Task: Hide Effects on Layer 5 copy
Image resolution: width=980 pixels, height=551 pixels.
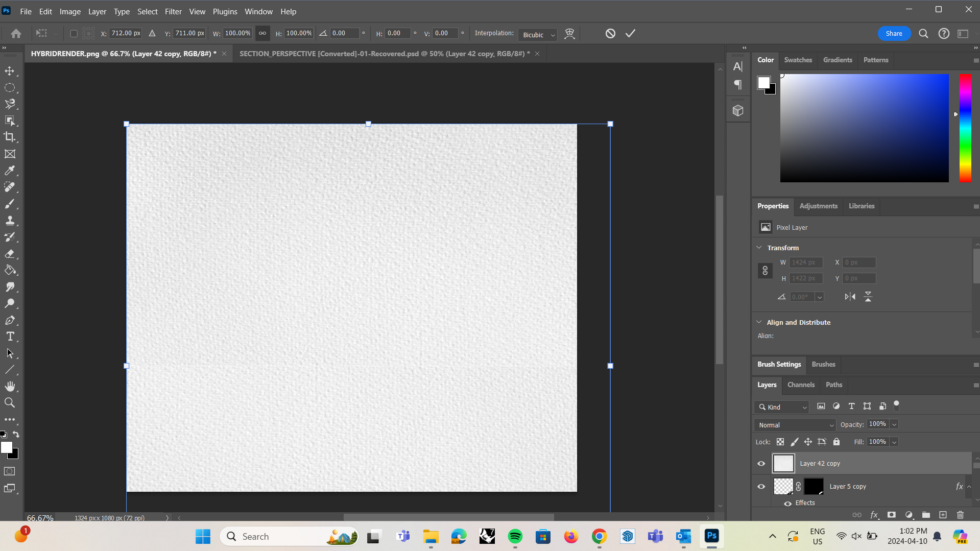Action: coord(787,503)
